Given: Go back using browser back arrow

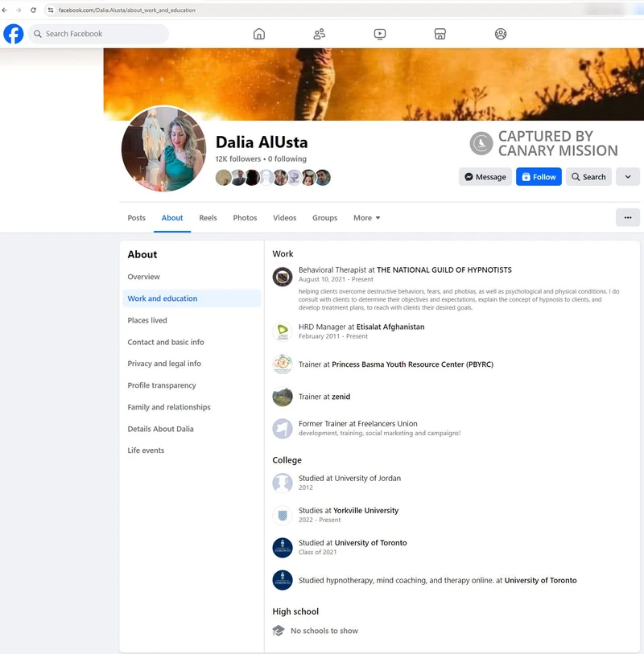Looking at the screenshot, I should click(5, 10).
